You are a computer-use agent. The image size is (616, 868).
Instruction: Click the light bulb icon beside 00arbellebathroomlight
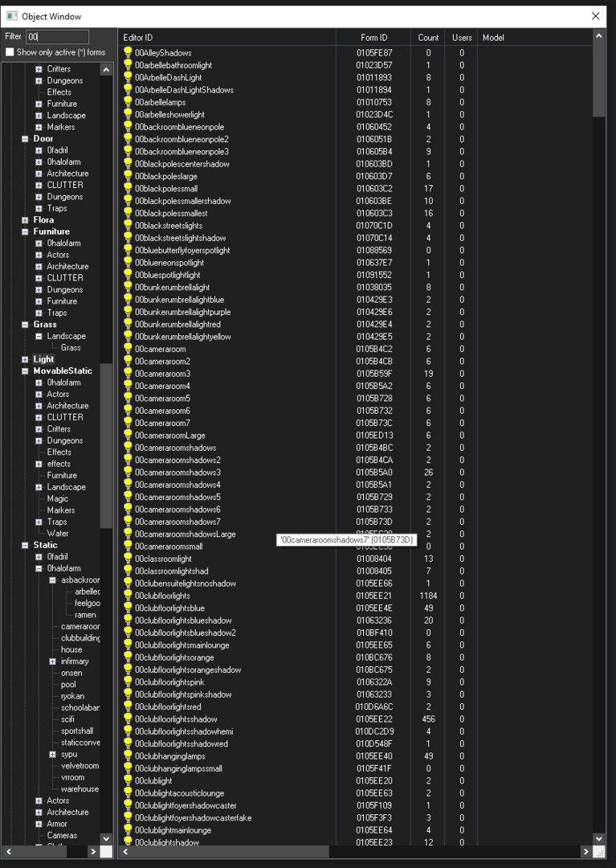point(128,65)
